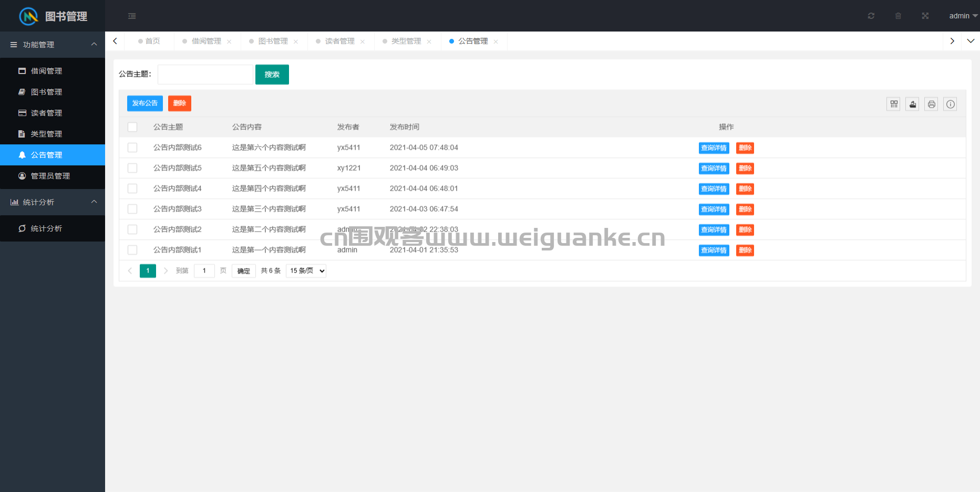Image resolution: width=980 pixels, height=492 pixels.
Task: Switch to the 图书管理 tab
Action: (x=273, y=41)
